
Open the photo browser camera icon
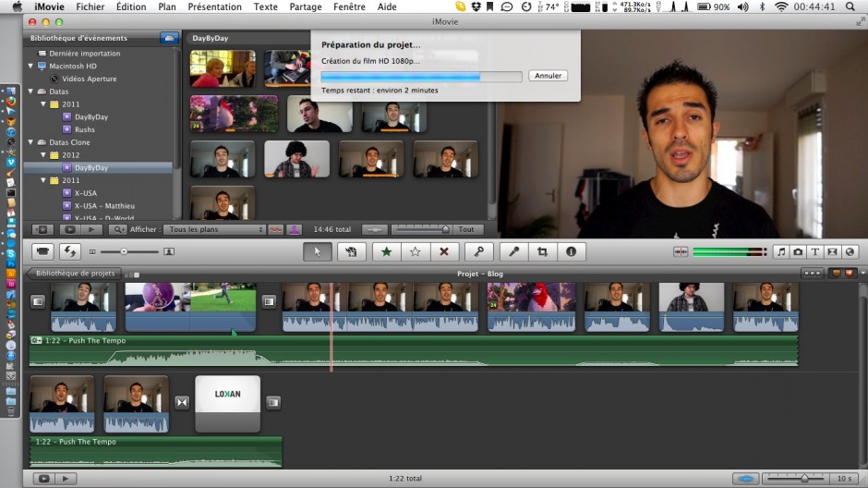pos(798,252)
